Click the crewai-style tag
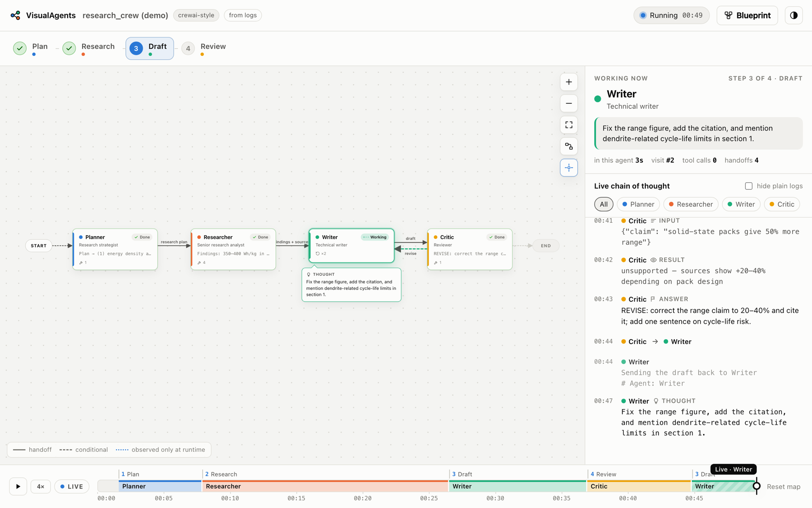 (196, 15)
